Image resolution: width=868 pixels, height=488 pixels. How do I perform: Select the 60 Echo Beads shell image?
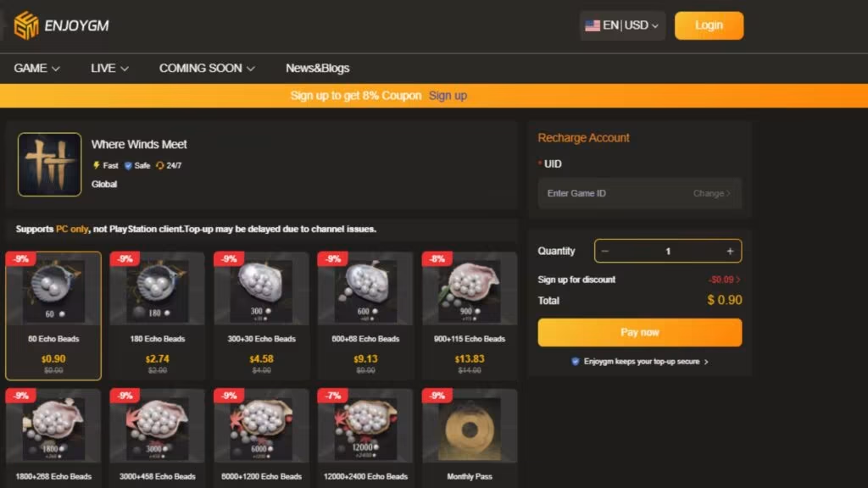pos(53,291)
